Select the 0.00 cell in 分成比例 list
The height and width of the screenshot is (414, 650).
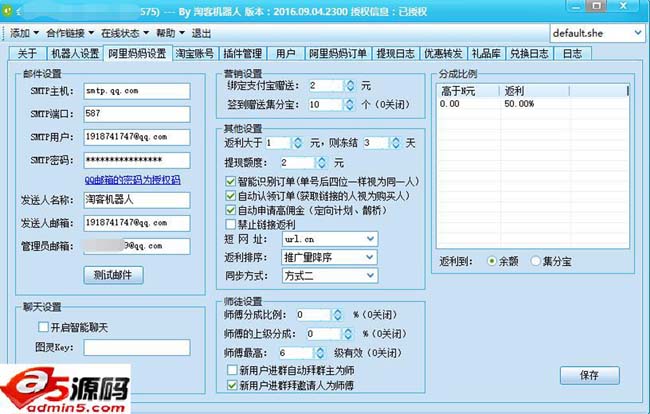pyautogui.click(x=449, y=104)
